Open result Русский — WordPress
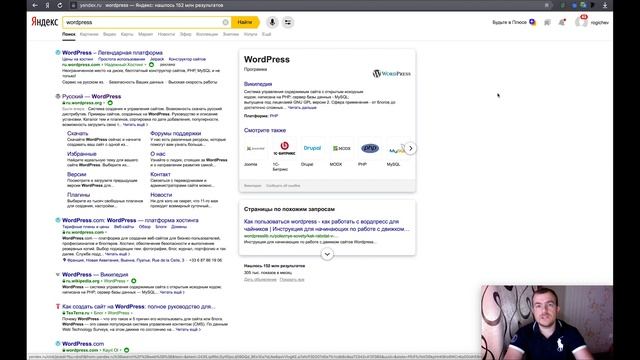Viewport: 640px width, 360px height. pyautogui.click(x=91, y=96)
